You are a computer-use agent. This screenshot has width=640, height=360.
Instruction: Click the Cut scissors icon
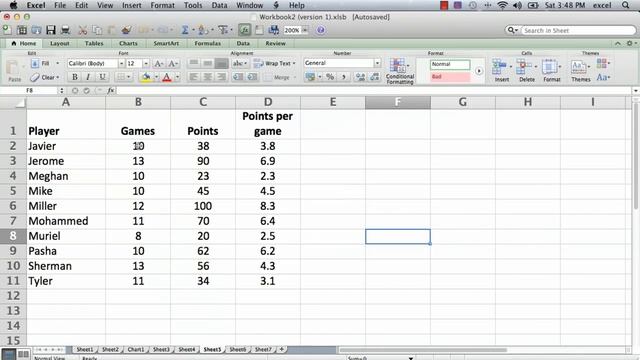[x=83, y=30]
